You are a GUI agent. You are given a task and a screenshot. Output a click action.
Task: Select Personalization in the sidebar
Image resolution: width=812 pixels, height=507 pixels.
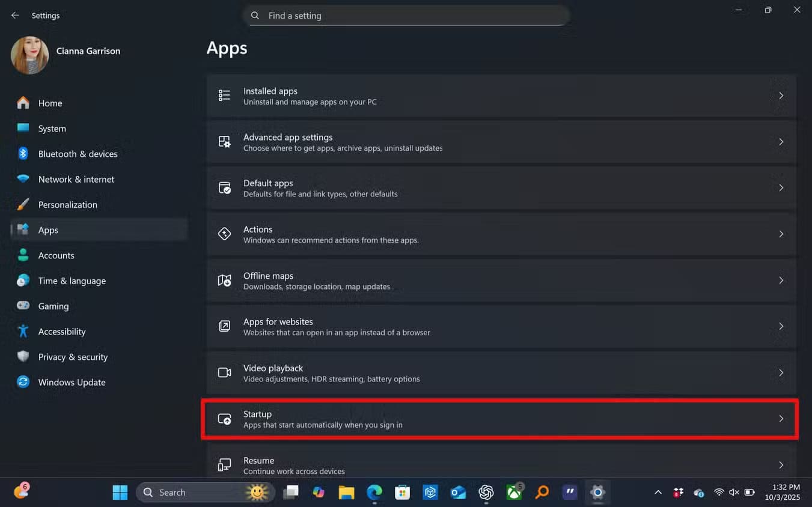click(x=67, y=205)
